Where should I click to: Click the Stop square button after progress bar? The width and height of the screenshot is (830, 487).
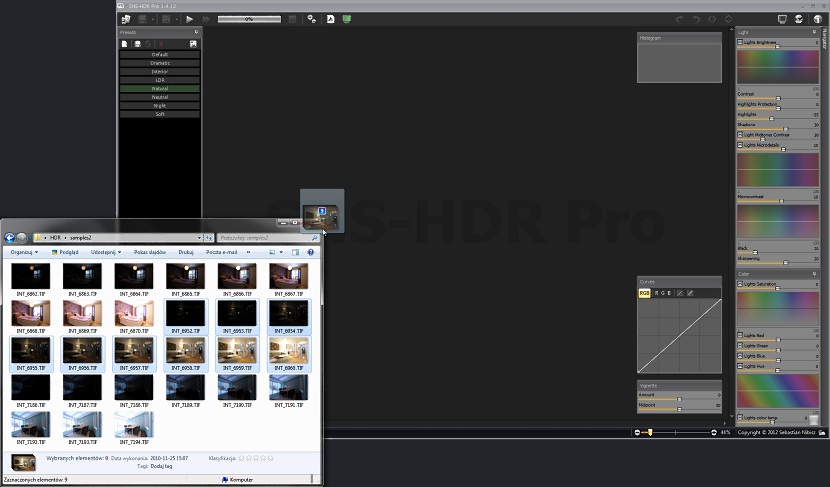292,19
